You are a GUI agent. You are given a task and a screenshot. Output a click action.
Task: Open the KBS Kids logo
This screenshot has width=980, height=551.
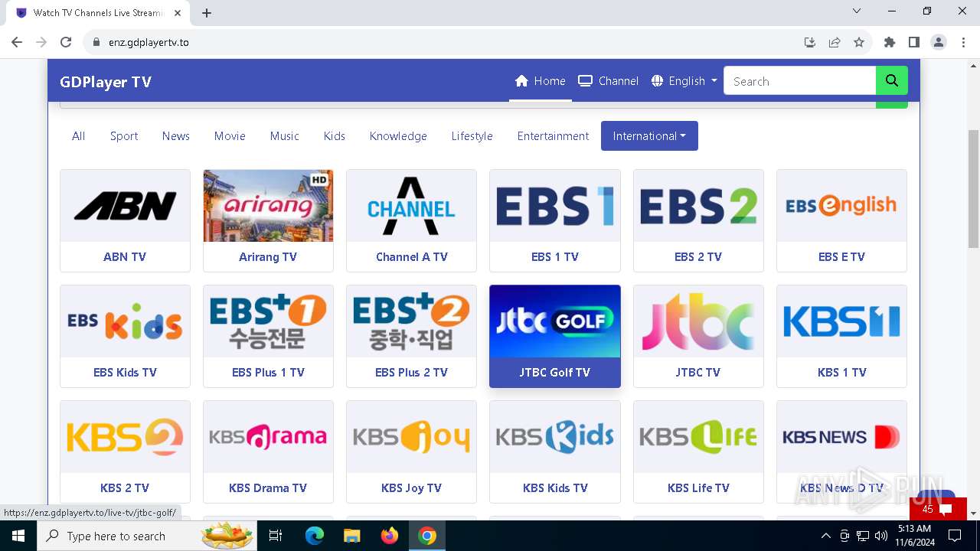point(555,437)
